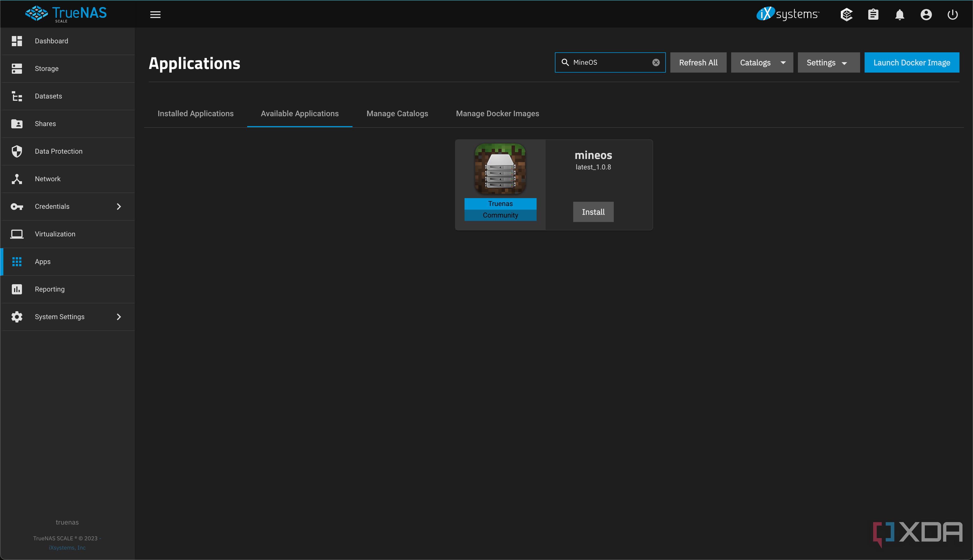The width and height of the screenshot is (973, 560).
Task: Click the mineos app title
Action: 593,155
